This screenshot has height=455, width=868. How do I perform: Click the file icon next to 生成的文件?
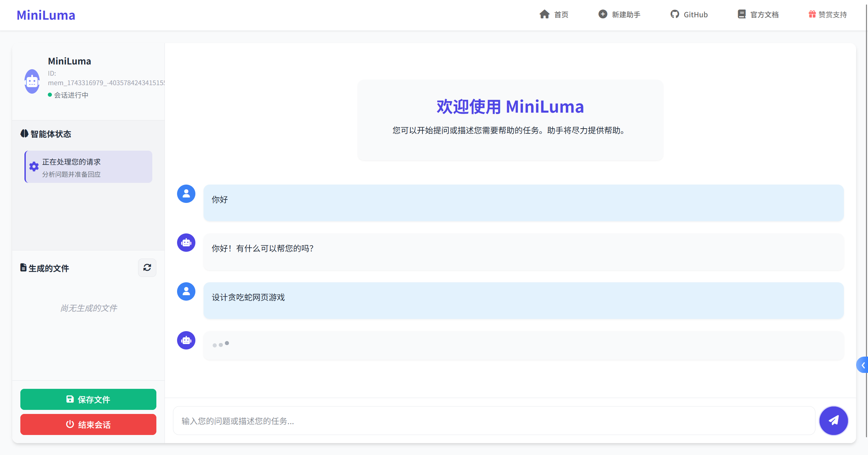point(23,268)
